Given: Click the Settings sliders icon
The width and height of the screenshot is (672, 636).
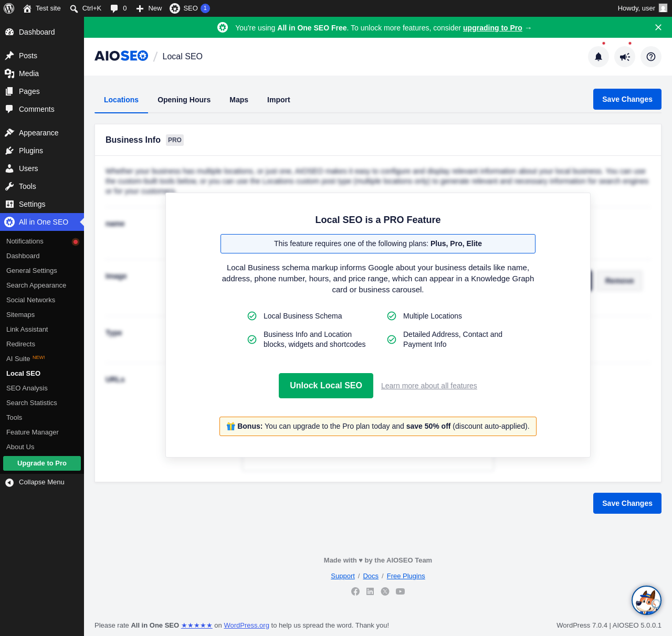Looking at the screenshot, I should pyautogui.click(x=9, y=204).
